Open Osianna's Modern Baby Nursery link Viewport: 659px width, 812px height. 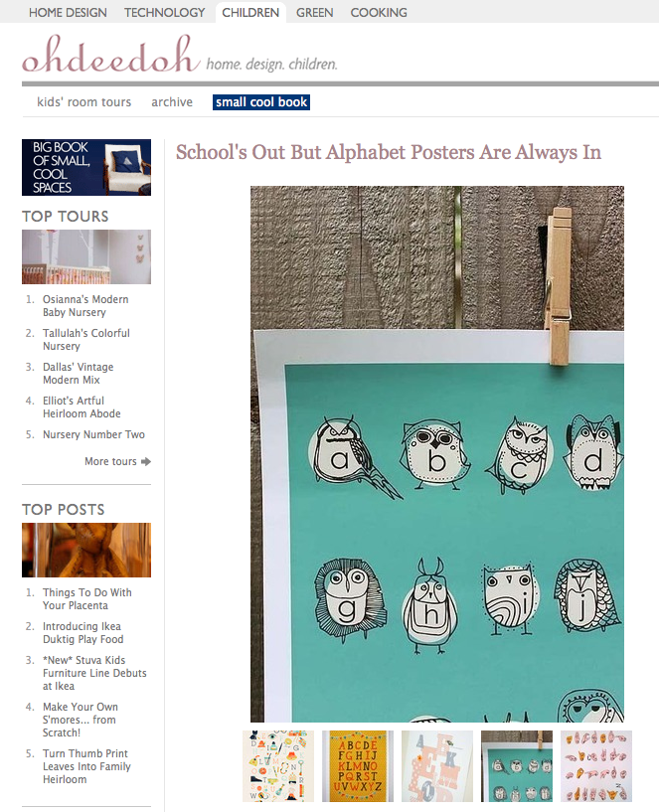click(85, 305)
